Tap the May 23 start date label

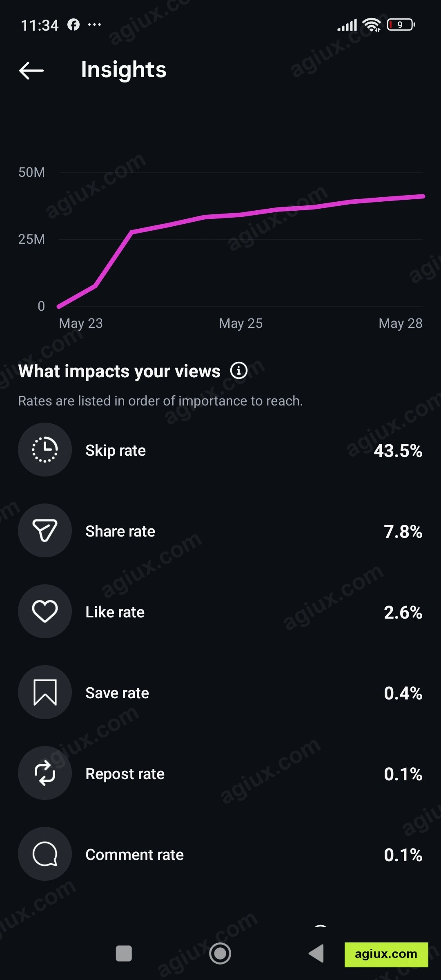[x=81, y=323]
